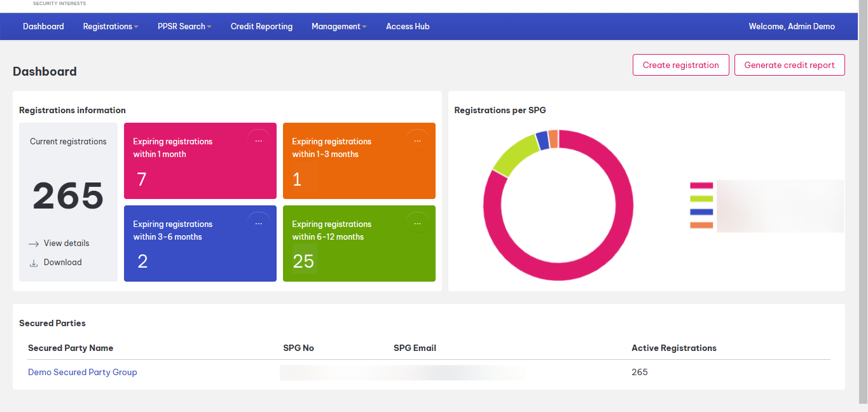
Task: Go to the Dashboard nav item
Action: click(43, 27)
